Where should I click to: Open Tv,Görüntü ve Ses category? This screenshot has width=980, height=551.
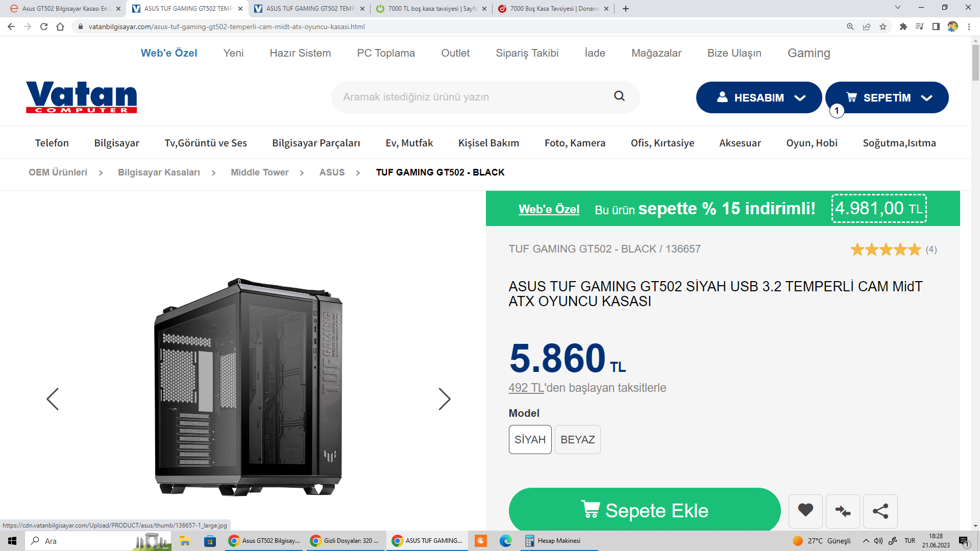pos(206,143)
